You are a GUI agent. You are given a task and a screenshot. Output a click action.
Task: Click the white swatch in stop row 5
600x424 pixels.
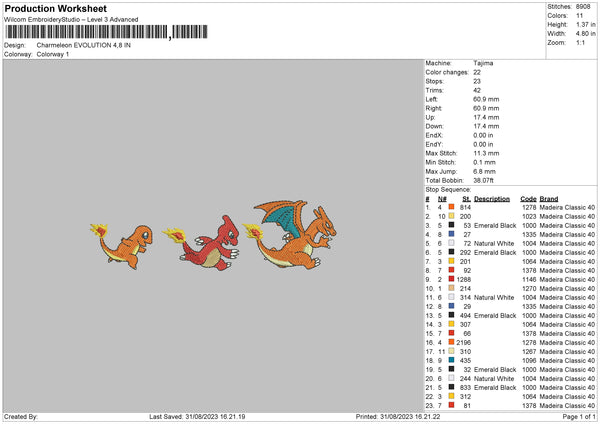tap(452, 243)
